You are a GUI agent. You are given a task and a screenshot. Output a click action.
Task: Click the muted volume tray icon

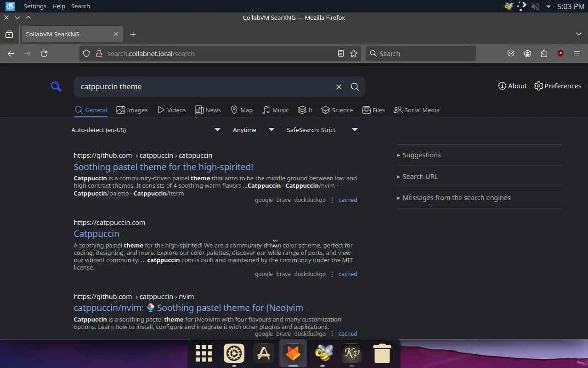[x=535, y=6]
